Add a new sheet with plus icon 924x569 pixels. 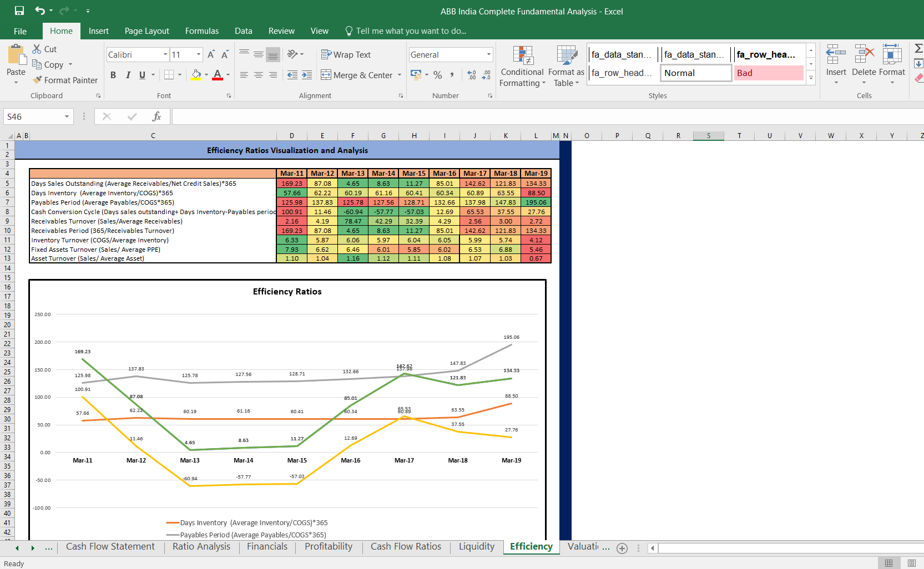(622, 548)
